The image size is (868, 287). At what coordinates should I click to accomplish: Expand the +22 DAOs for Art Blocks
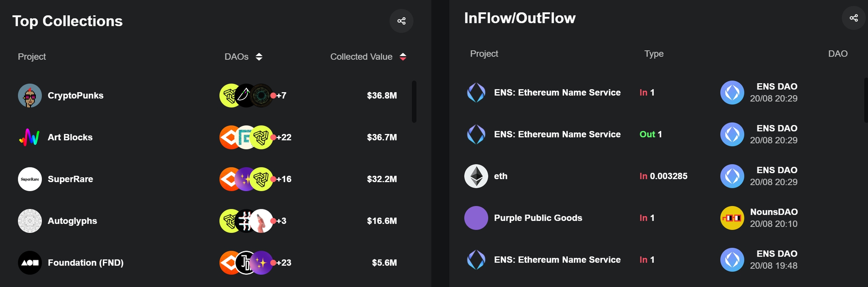pyautogui.click(x=284, y=137)
